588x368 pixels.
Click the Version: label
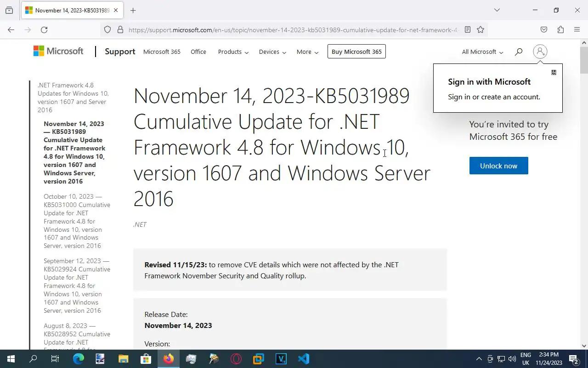coord(157,344)
